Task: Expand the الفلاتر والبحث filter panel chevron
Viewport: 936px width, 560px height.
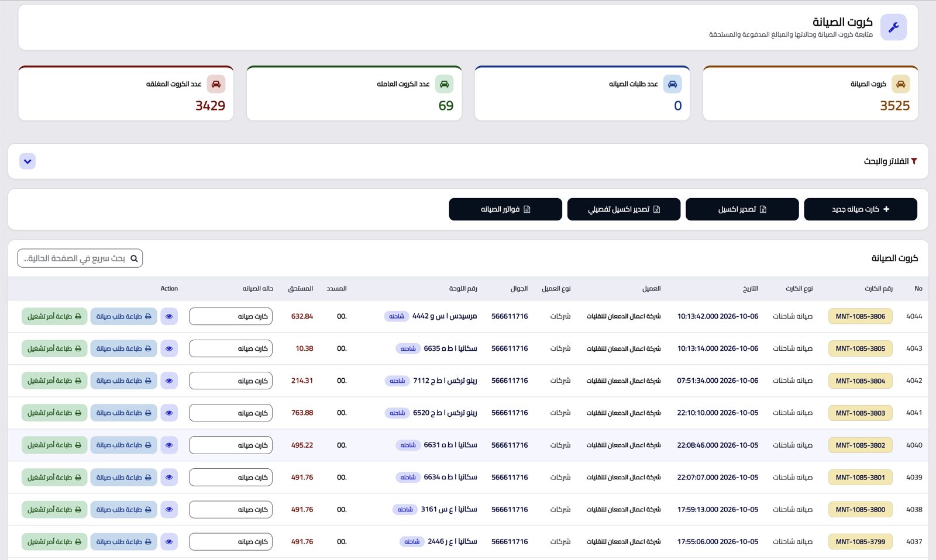Action: point(27,161)
